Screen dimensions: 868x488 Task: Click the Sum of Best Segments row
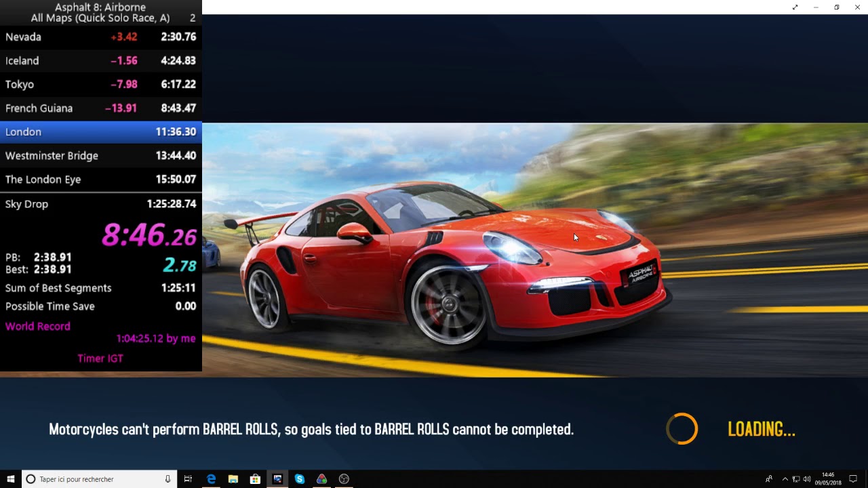point(101,288)
